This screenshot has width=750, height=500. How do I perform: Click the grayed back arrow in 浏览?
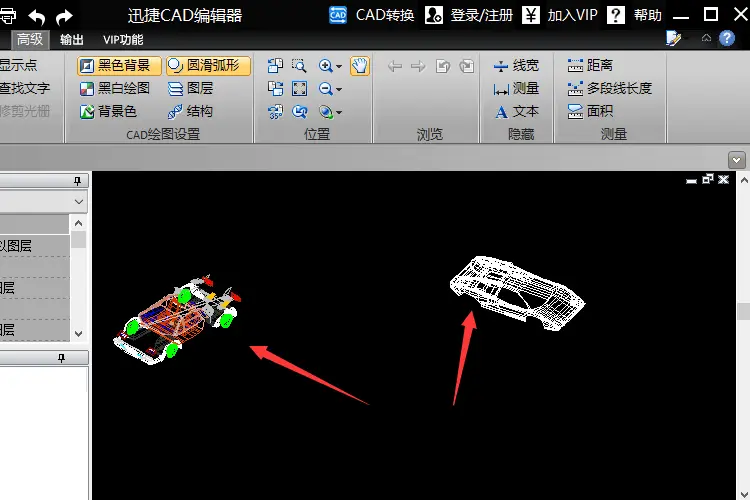point(395,66)
